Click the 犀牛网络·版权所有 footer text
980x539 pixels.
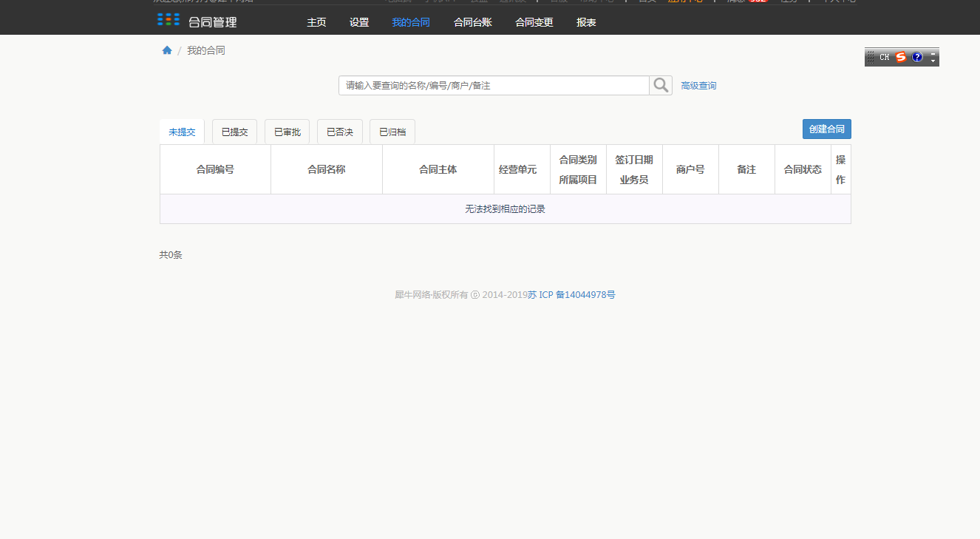(x=431, y=294)
